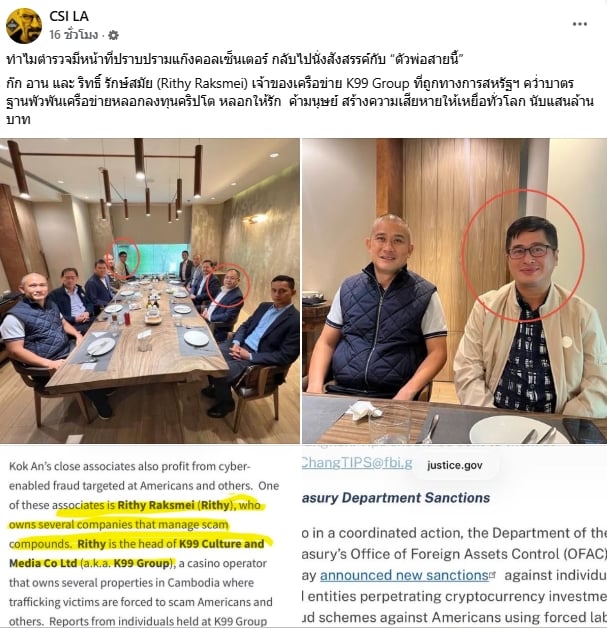Open the CSI LA profile avatar
Viewport: 607px width, 628px height.
[24, 26]
